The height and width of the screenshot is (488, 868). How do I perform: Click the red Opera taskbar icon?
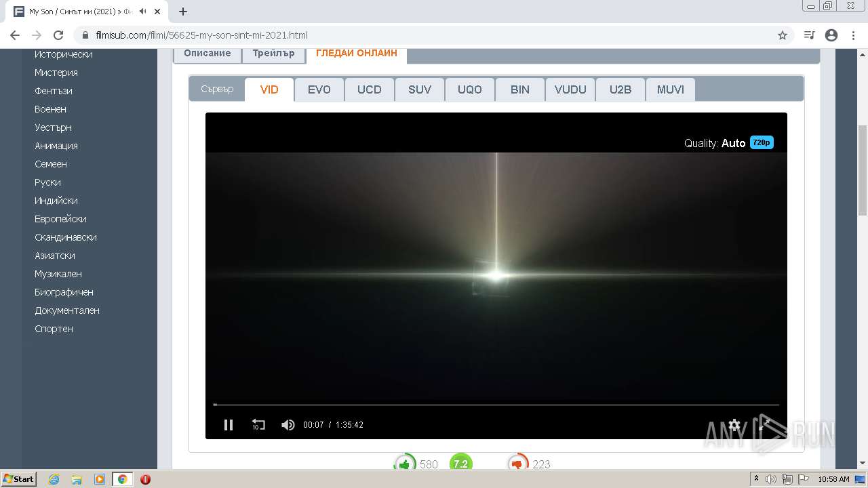145,479
